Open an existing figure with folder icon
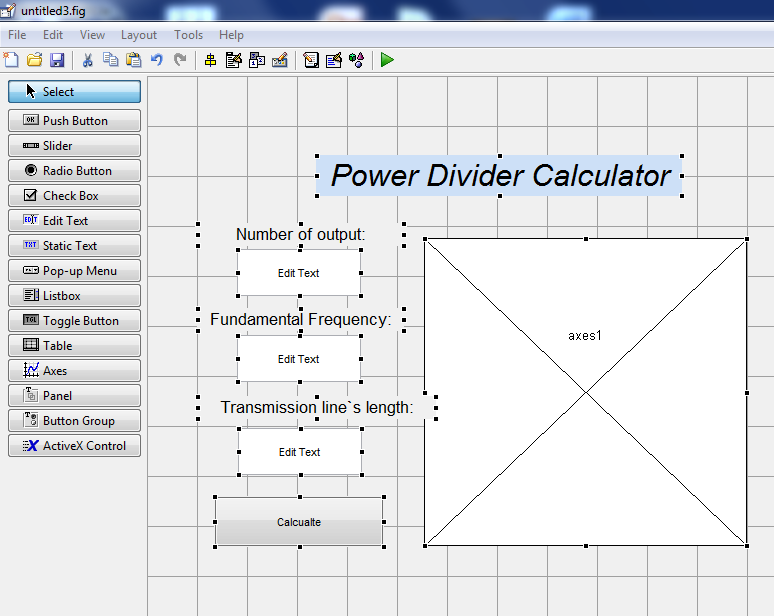The height and width of the screenshot is (616, 774). [34, 60]
